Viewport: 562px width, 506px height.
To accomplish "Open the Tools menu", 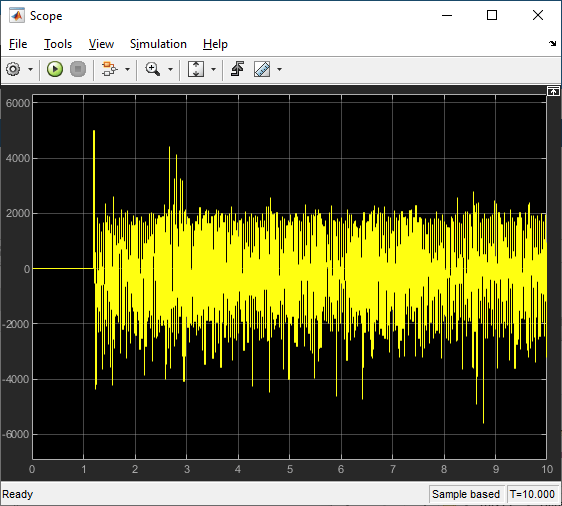I will 58,44.
